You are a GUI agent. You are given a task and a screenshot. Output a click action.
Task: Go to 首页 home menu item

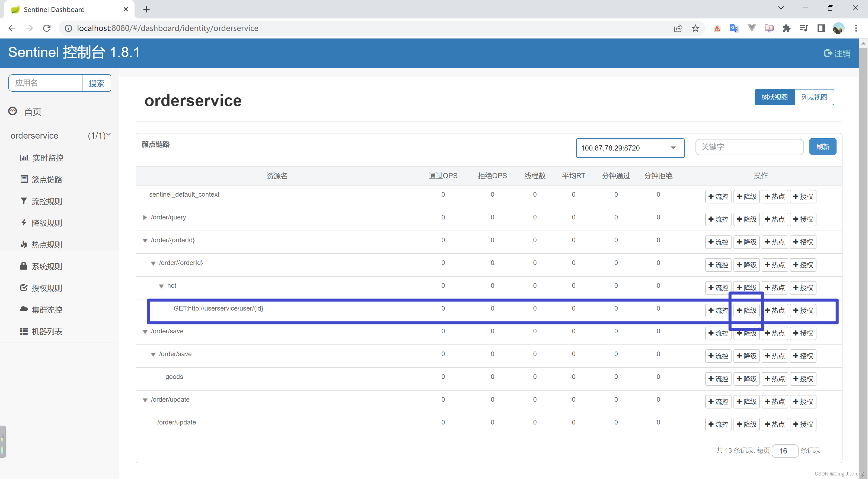[32, 112]
